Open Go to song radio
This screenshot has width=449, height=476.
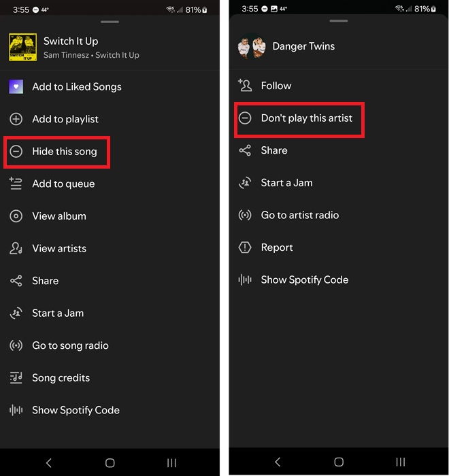(x=71, y=345)
